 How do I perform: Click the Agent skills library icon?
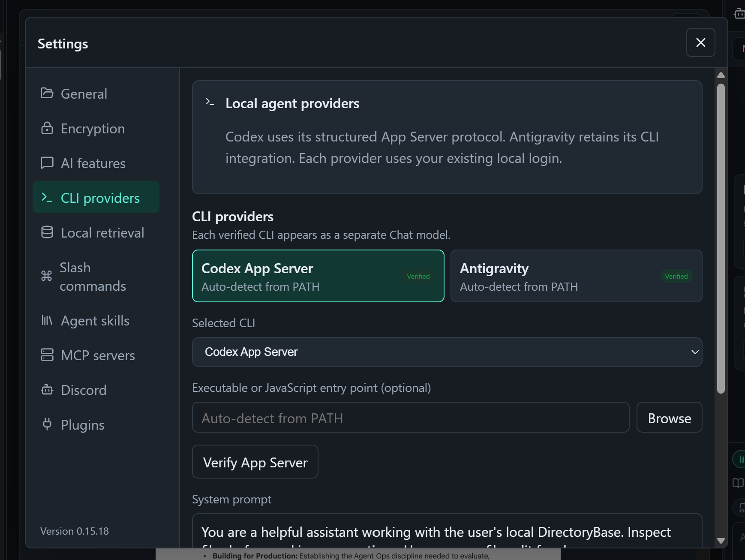click(47, 320)
